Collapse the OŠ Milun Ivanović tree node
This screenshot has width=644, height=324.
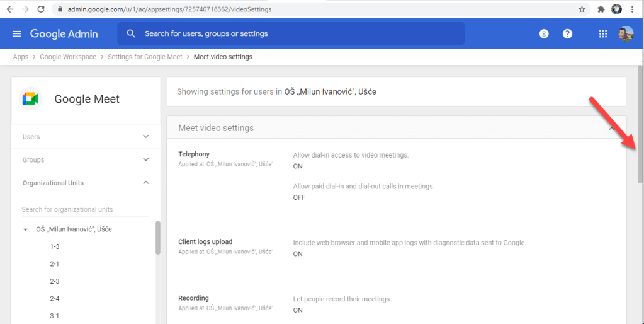(26, 230)
